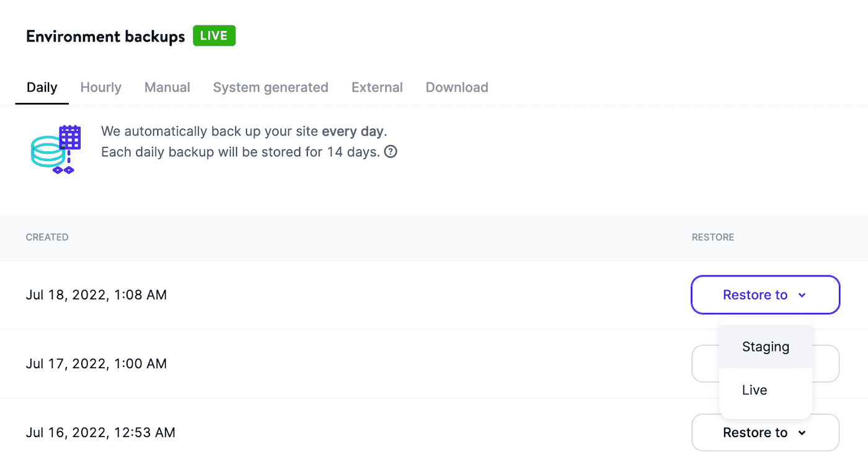Go to the System generated tab
This screenshot has height=465, width=868.
(270, 87)
